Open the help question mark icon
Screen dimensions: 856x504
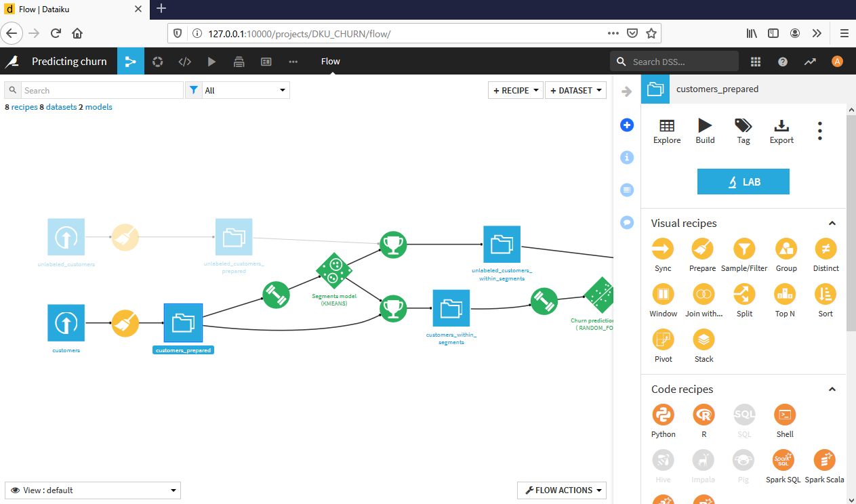tap(783, 62)
